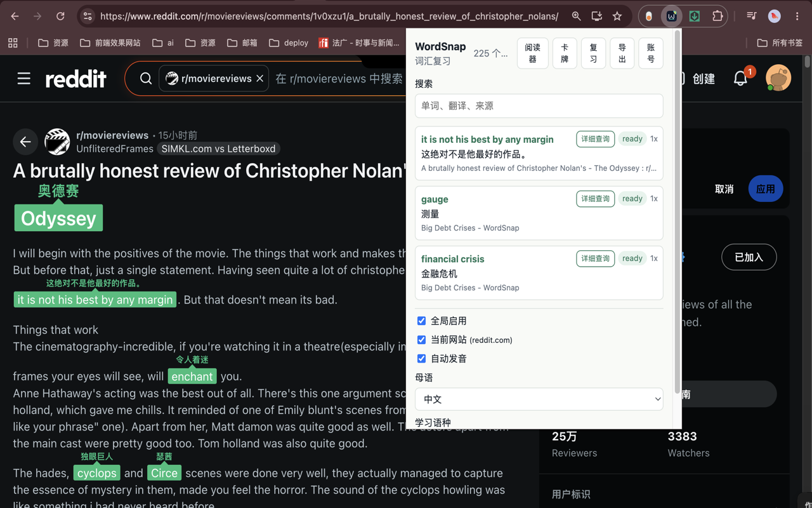
Task: Toggle the 自动发音 checkbox
Action: point(421,358)
